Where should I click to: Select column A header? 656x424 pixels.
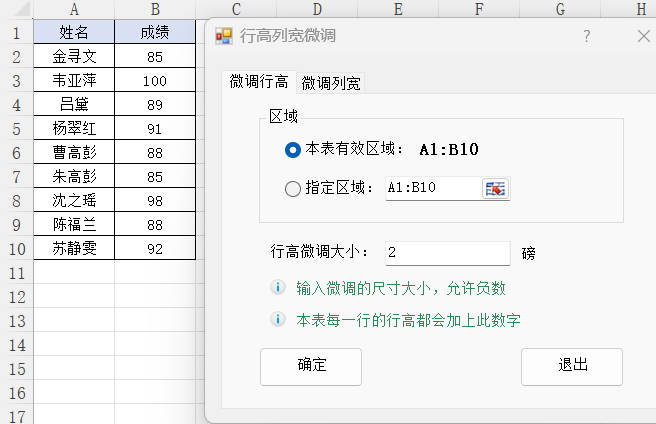[73, 10]
